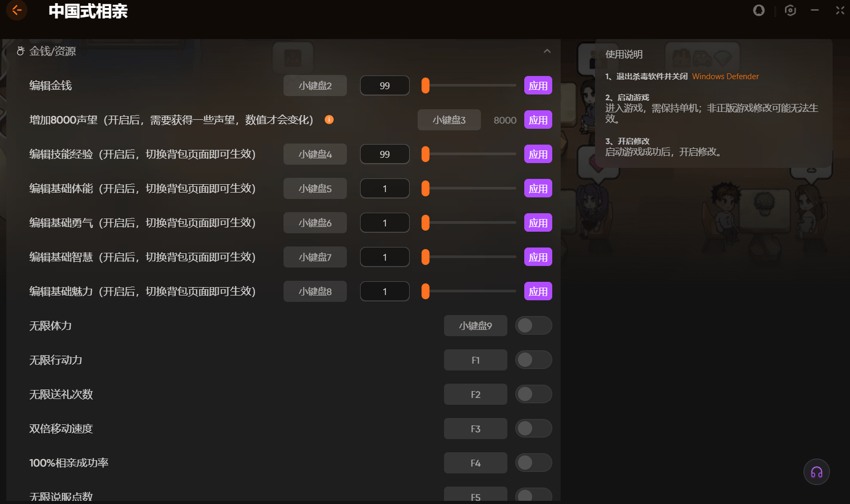Click the 编辑基础魅力 value input field

tap(384, 291)
